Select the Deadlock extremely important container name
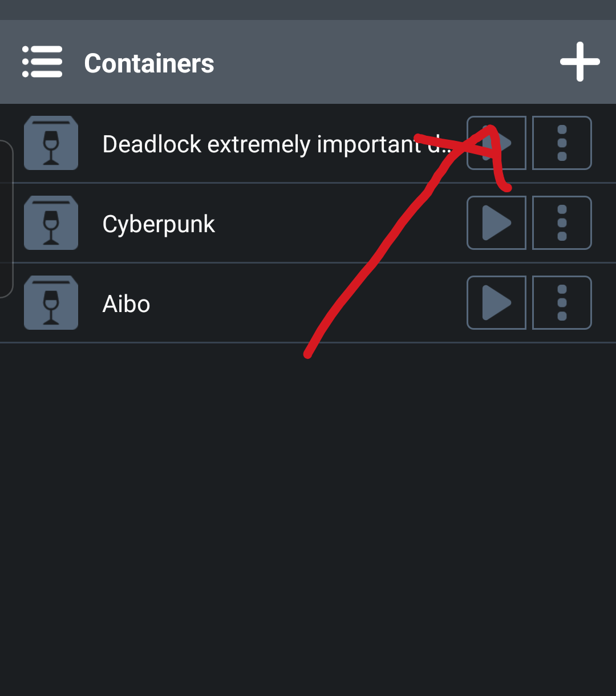Image resolution: width=616 pixels, height=696 pixels. pyautogui.click(x=262, y=144)
